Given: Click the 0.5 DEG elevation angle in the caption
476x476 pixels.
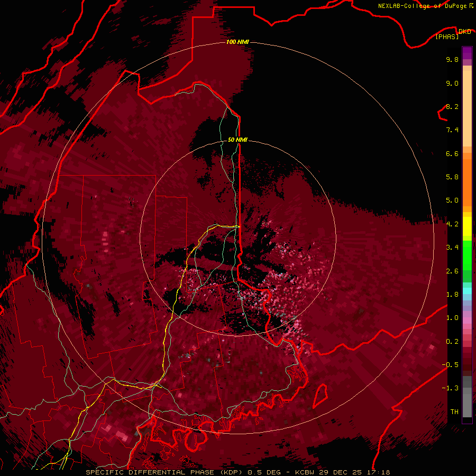Looking at the screenshot, I should click(264, 472).
